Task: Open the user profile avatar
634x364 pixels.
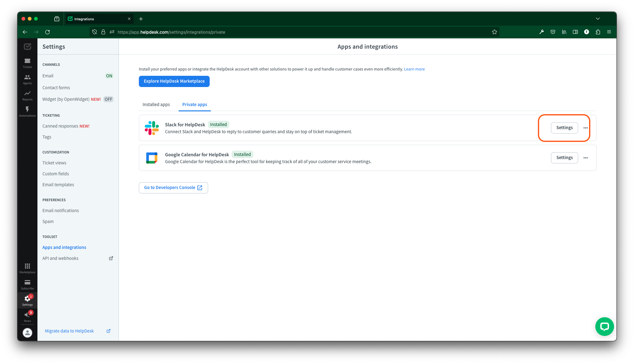Action: tap(27, 333)
